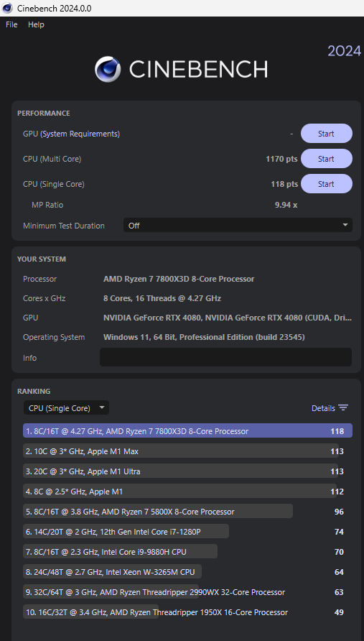Start the GPU benchmark

(327, 134)
